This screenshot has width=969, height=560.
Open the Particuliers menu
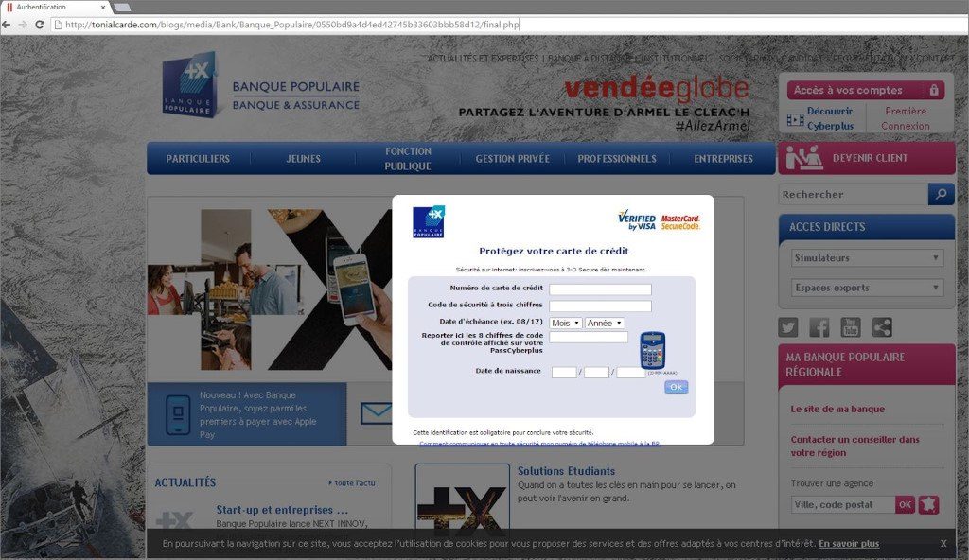click(198, 159)
